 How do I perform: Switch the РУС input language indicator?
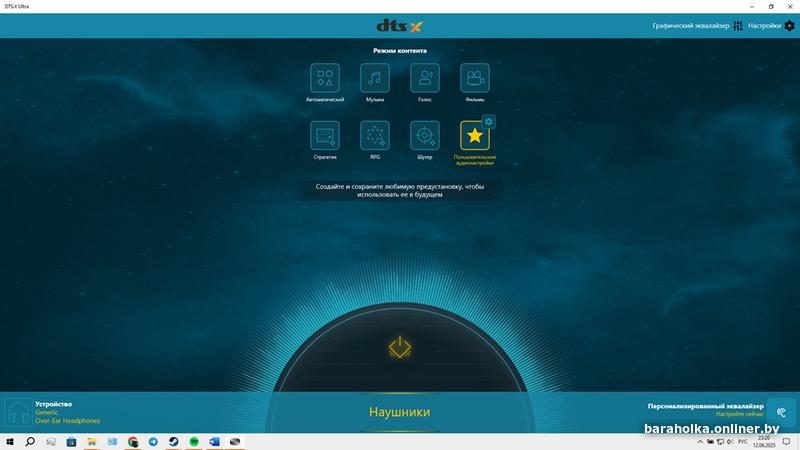742,442
